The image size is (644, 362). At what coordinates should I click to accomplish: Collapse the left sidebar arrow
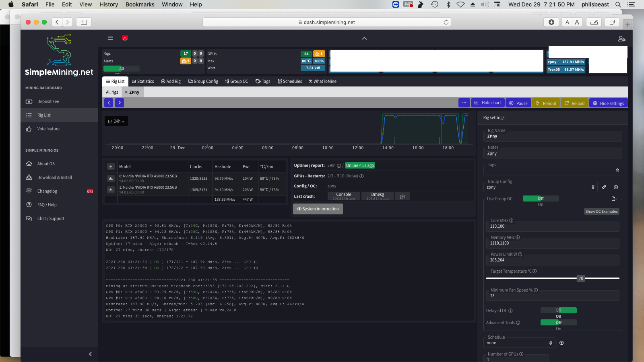pyautogui.click(x=90, y=354)
